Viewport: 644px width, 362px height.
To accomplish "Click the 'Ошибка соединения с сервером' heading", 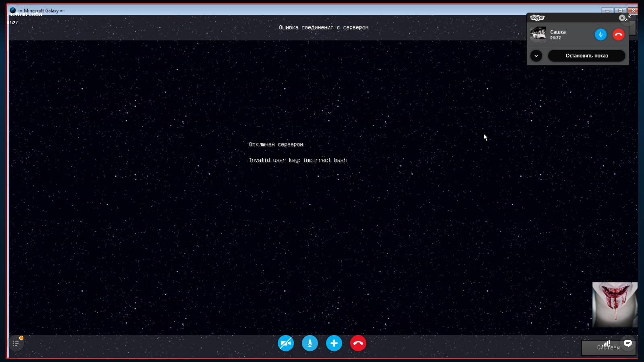I will [324, 27].
